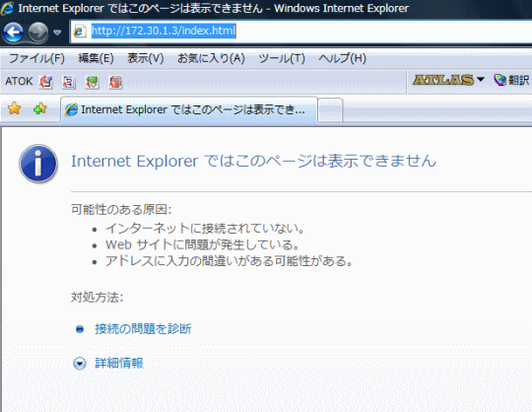The width and height of the screenshot is (532, 412).
Task: Expand the ATLAS dropdown arrow
Action: 480,80
